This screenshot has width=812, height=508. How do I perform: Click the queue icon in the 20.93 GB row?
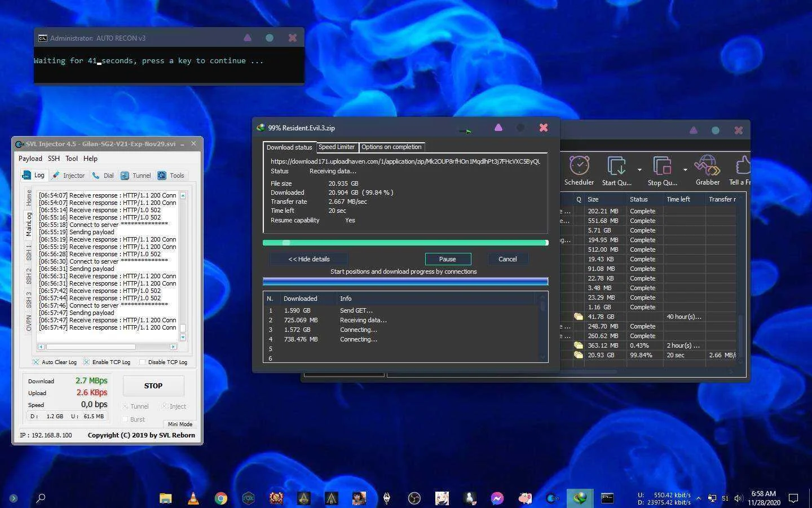pos(578,355)
